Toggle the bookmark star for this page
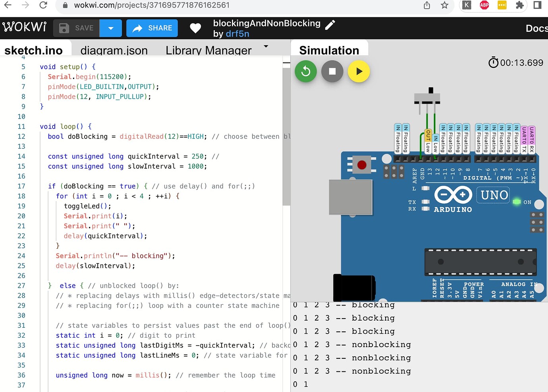Image resolution: width=548 pixels, height=392 pixels. pos(444,6)
